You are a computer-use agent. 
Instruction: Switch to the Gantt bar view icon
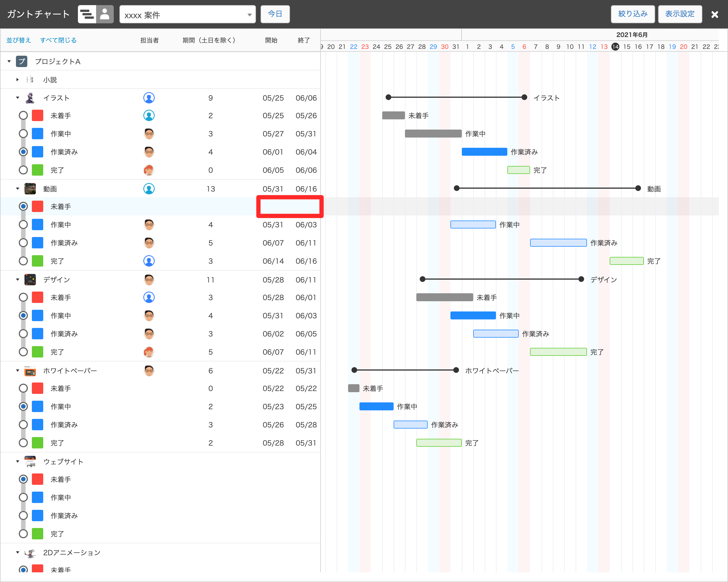[87, 14]
